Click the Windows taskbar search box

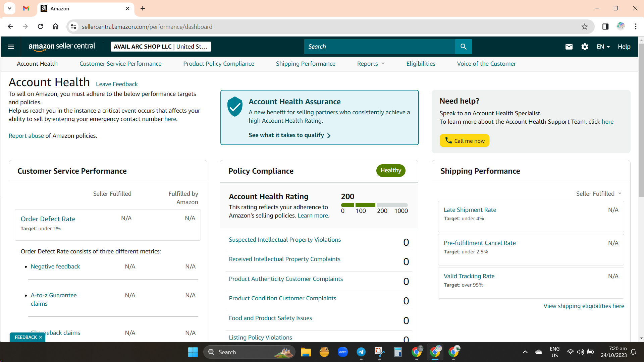point(249,352)
